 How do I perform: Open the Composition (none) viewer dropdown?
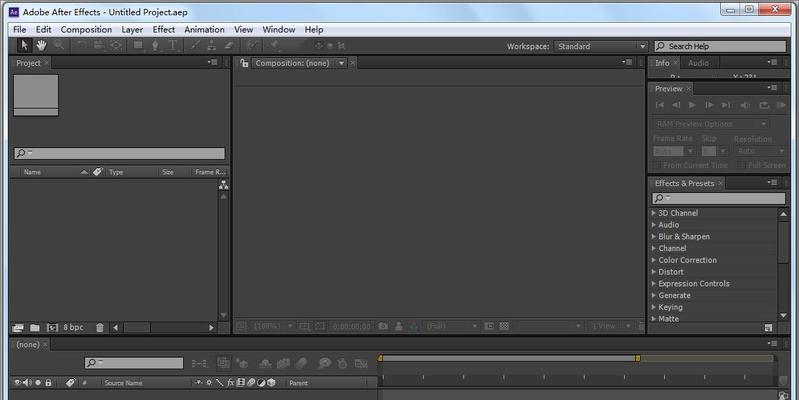[x=341, y=63]
